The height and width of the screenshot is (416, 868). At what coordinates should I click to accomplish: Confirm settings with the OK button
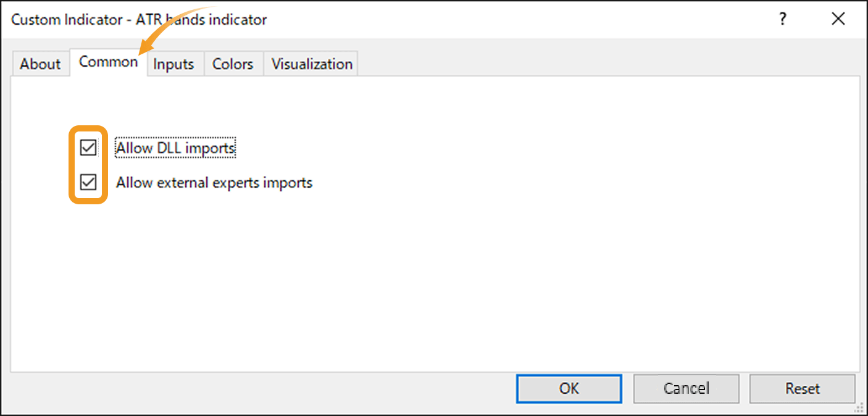(569, 388)
